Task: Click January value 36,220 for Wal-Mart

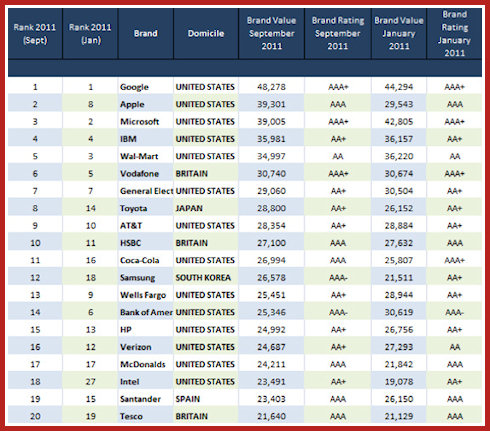Action: click(x=399, y=156)
